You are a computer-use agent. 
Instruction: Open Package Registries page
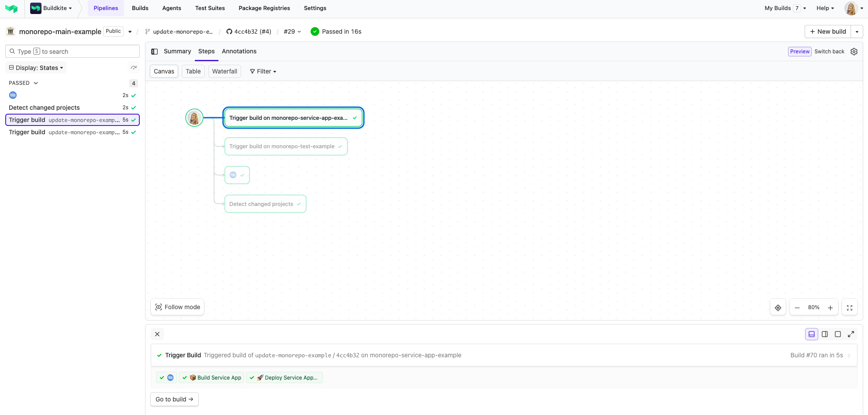coord(264,8)
